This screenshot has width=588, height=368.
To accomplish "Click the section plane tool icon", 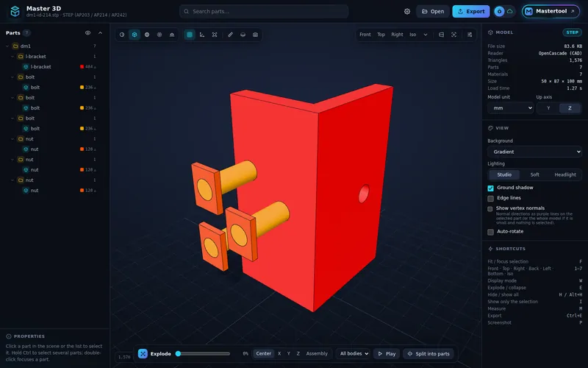I will (243, 35).
